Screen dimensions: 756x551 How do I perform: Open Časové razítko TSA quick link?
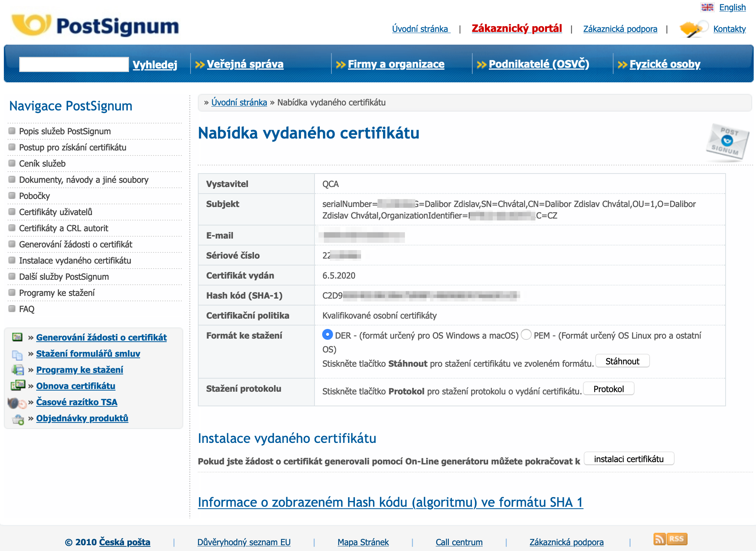(77, 402)
